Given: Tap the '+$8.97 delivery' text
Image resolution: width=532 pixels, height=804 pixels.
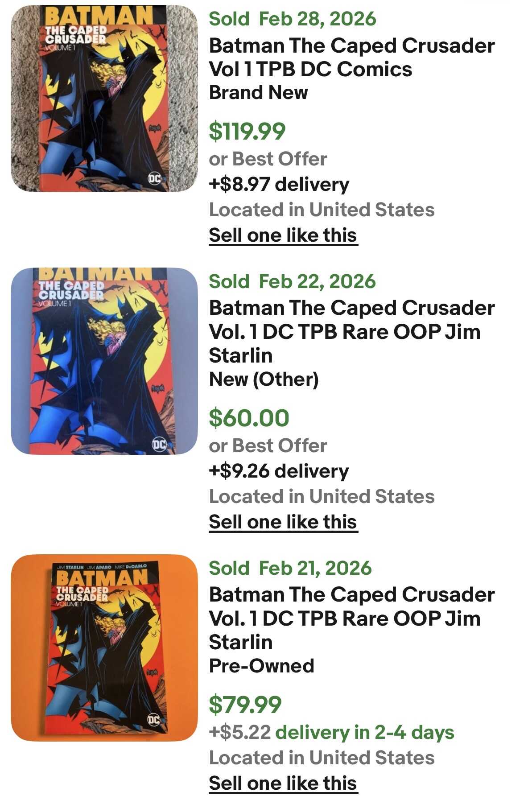Looking at the screenshot, I should pyautogui.click(x=279, y=184).
